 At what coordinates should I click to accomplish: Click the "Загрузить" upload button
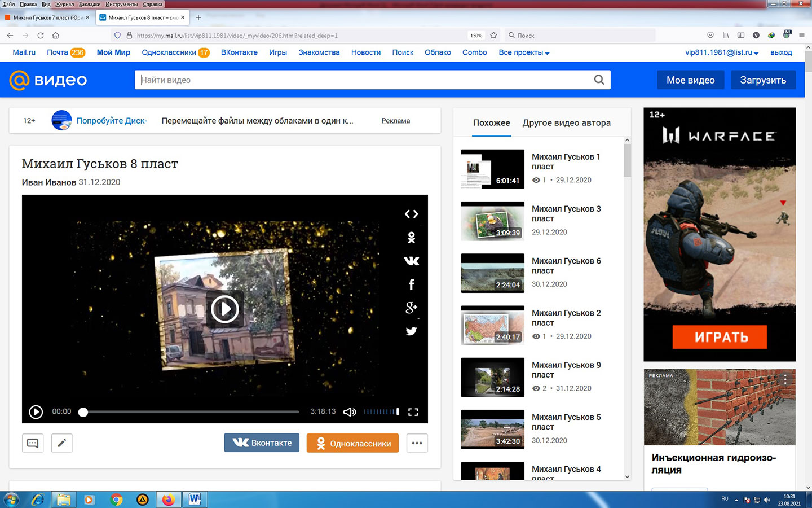(x=762, y=80)
